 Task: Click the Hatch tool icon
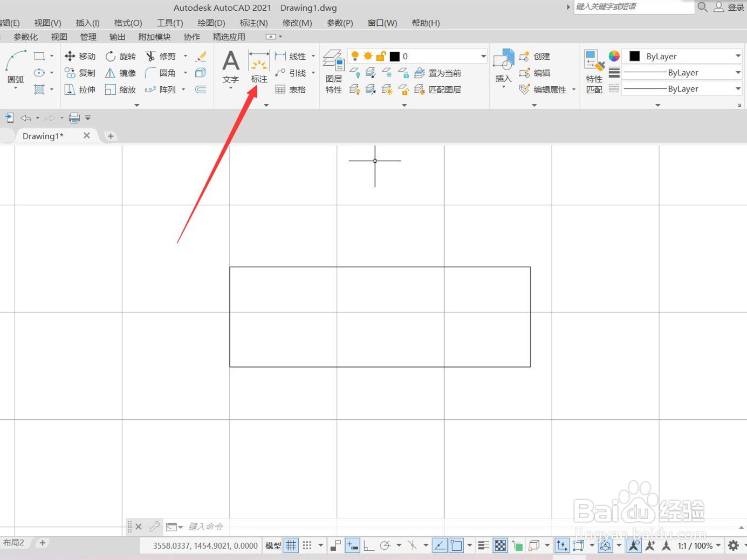point(39,89)
